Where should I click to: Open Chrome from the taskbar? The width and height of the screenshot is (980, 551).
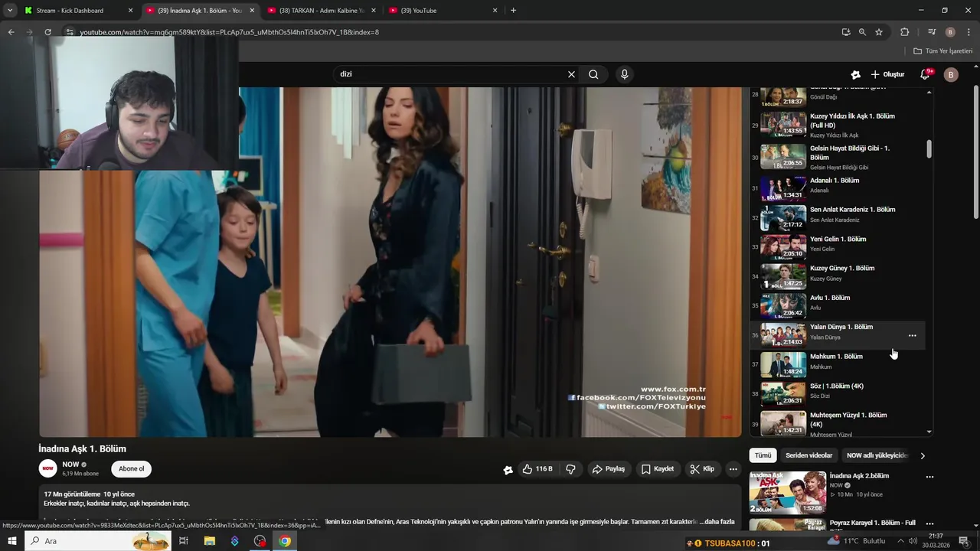(x=285, y=541)
